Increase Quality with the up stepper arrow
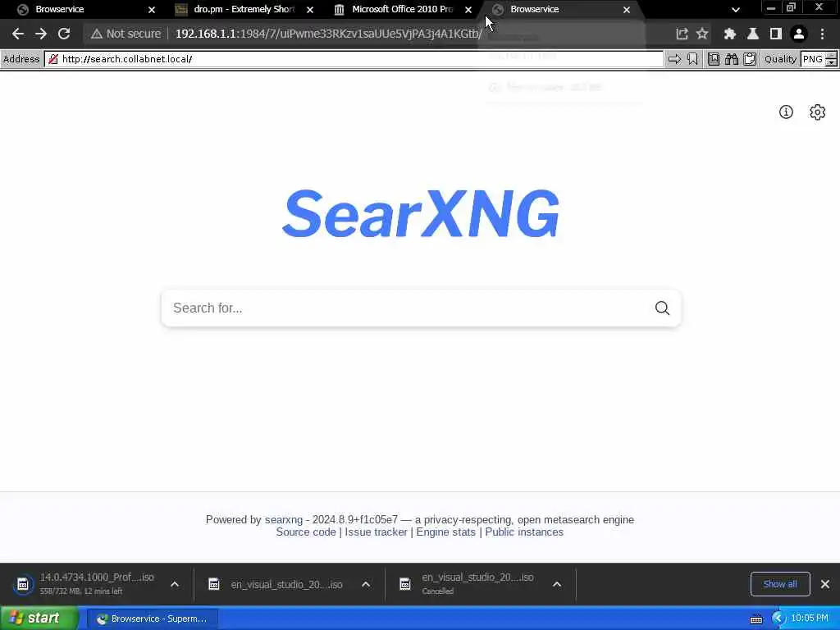The width and height of the screenshot is (840, 630). 832,55
